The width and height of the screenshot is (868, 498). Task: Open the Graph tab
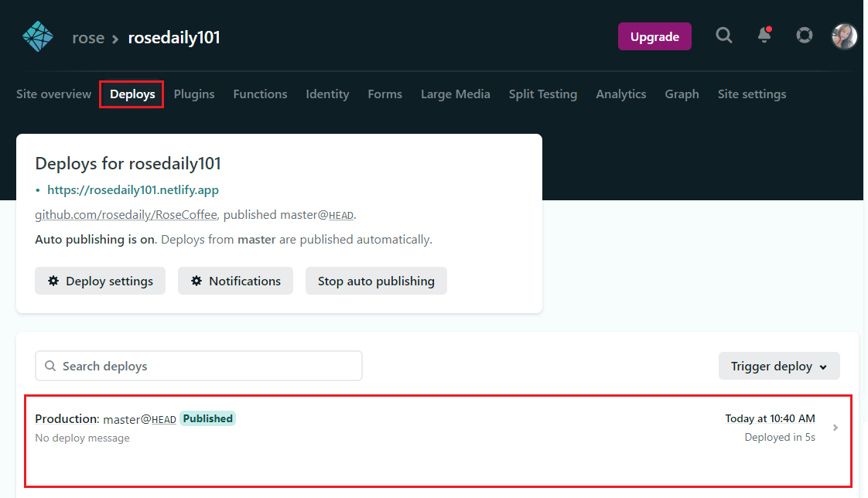click(x=682, y=94)
